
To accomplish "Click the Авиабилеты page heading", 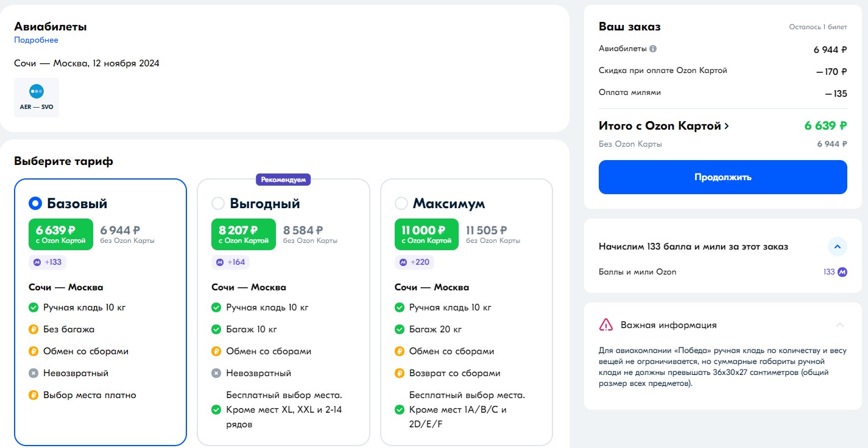I will pos(51,27).
